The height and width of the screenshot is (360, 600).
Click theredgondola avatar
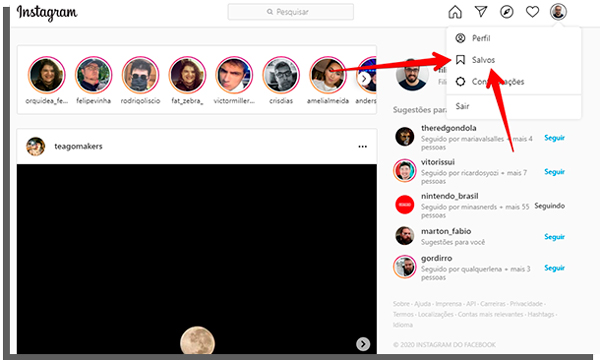tap(404, 137)
